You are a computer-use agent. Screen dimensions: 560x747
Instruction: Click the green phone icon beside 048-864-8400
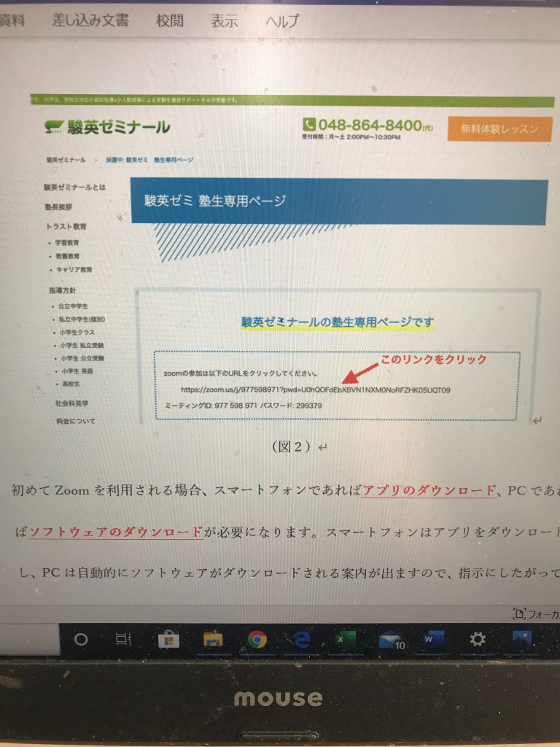coord(309,125)
